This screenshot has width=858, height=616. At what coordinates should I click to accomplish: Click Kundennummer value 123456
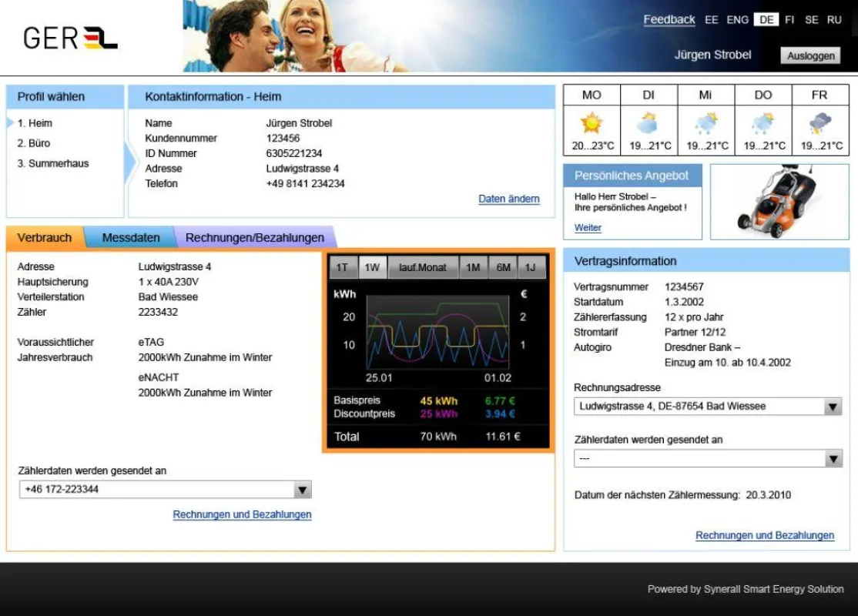point(283,139)
